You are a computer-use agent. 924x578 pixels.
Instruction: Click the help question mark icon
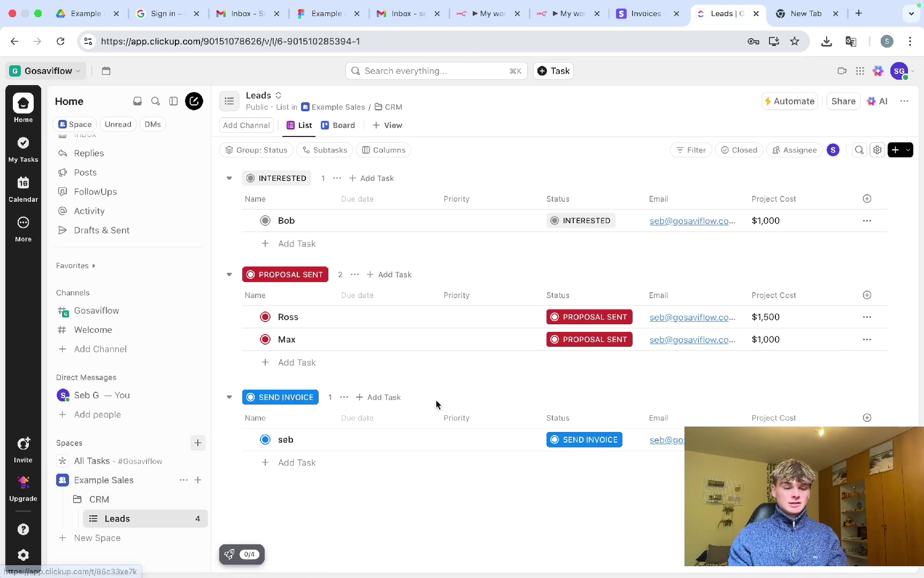23,529
